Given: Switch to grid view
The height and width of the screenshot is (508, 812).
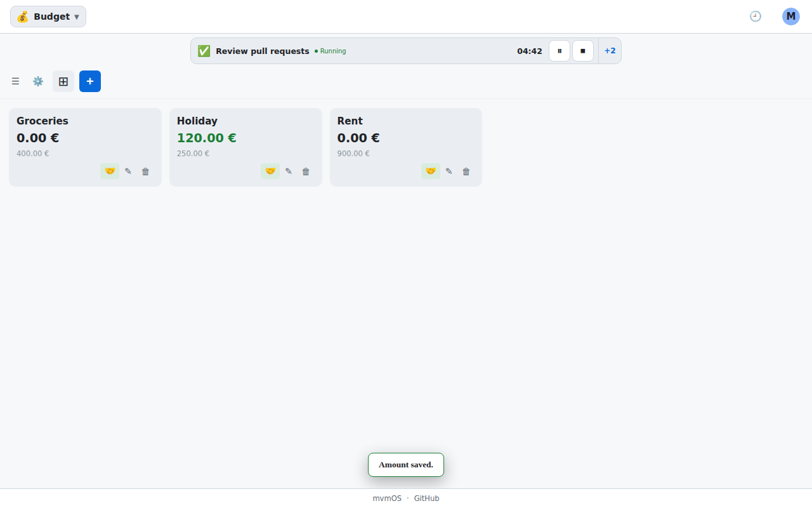Looking at the screenshot, I should pos(63,81).
